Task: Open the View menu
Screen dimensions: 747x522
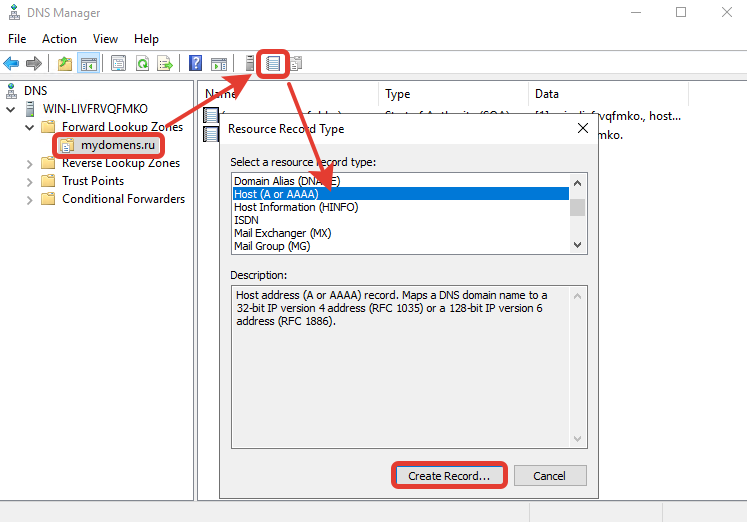Action: [105, 39]
